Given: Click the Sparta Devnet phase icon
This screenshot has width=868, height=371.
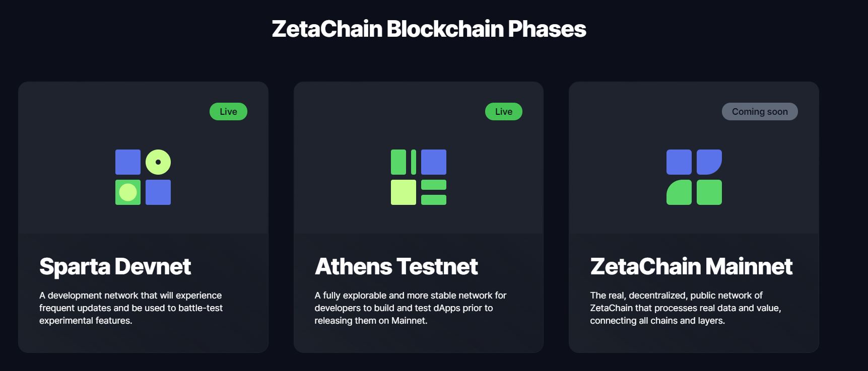Looking at the screenshot, I should (x=143, y=177).
